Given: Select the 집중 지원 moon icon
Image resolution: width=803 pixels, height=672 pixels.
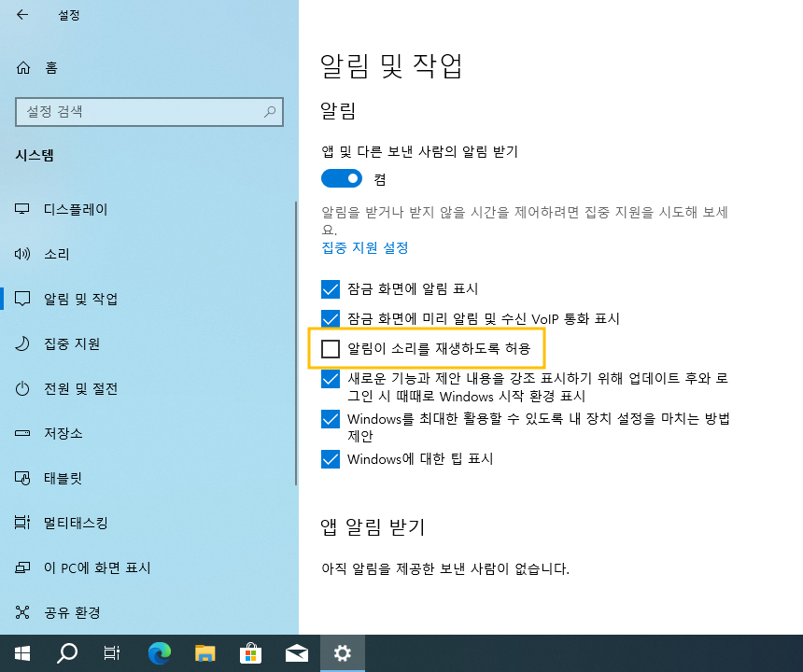Looking at the screenshot, I should tap(22, 343).
